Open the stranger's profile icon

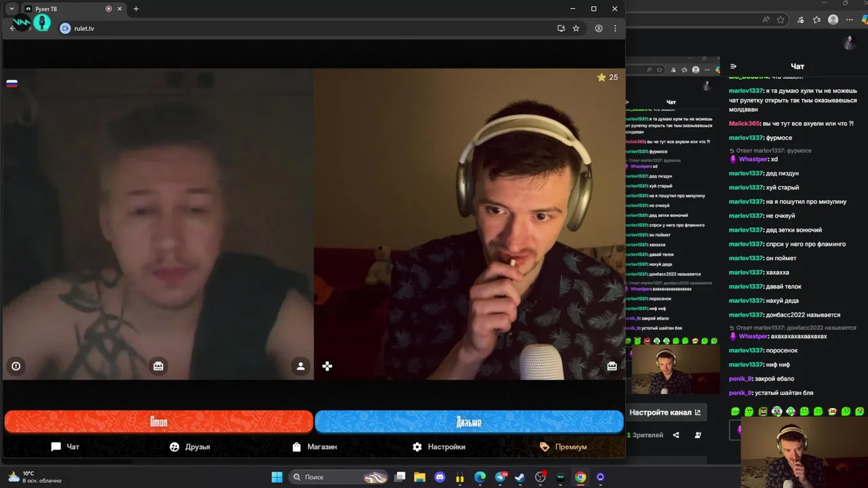(x=300, y=366)
